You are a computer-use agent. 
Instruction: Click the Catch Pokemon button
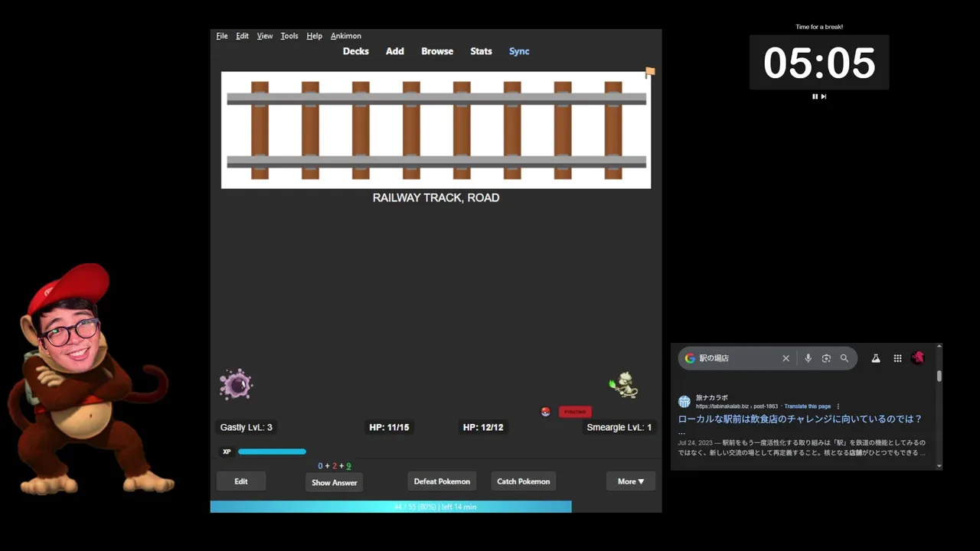(524, 481)
